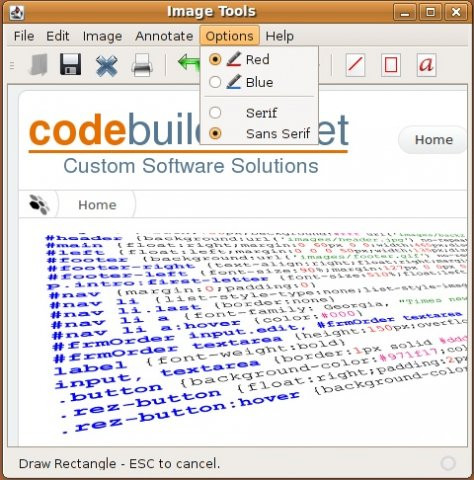Image resolution: width=474 pixels, height=480 pixels.
Task: Click the Home breadcrumb tab in the image
Action: coord(97,204)
